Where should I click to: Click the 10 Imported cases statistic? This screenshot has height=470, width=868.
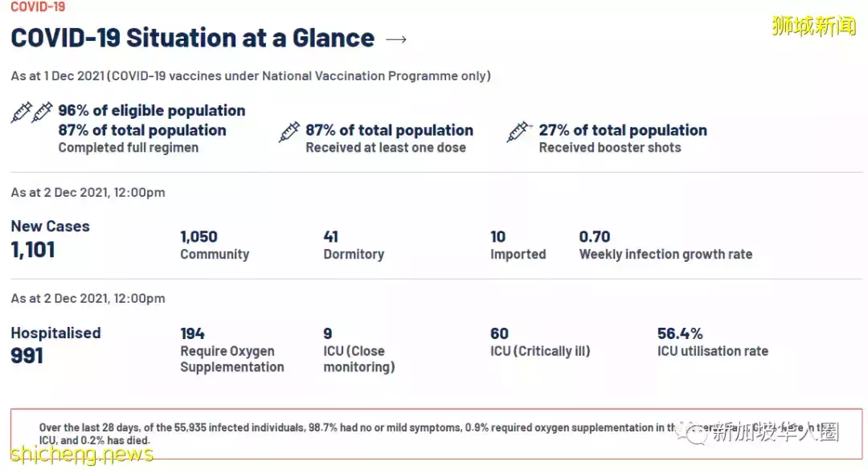point(518,245)
